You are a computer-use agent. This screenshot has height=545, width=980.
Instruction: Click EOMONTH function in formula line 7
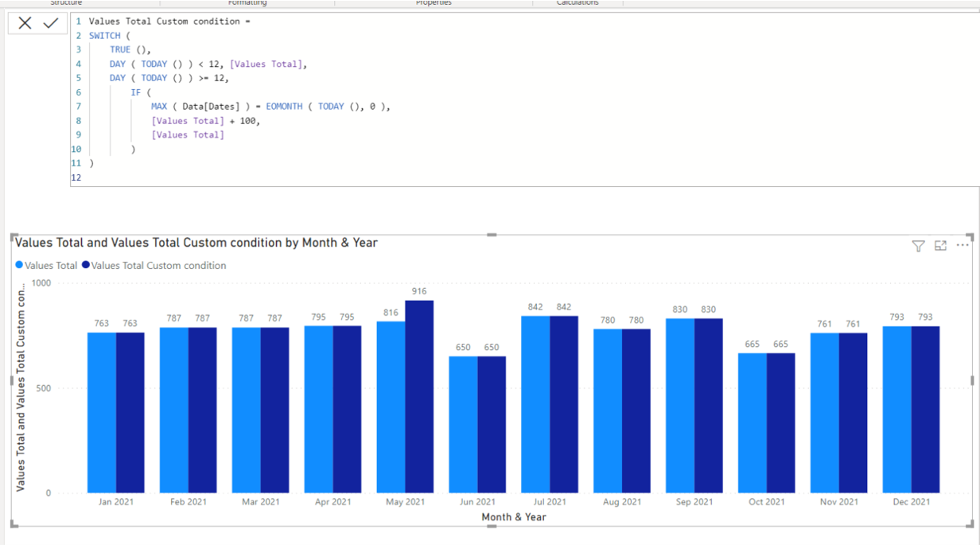[284, 107]
